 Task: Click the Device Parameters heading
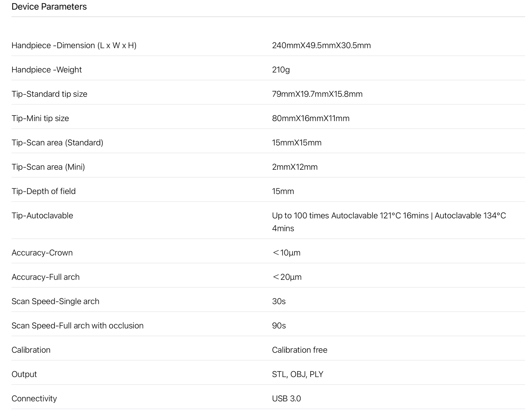[x=49, y=7]
